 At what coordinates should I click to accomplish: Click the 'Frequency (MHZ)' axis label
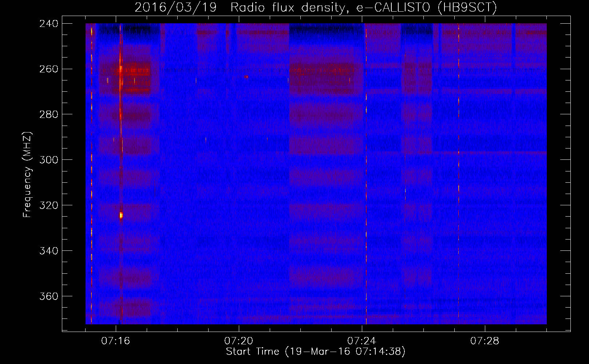click(x=27, y=175)
